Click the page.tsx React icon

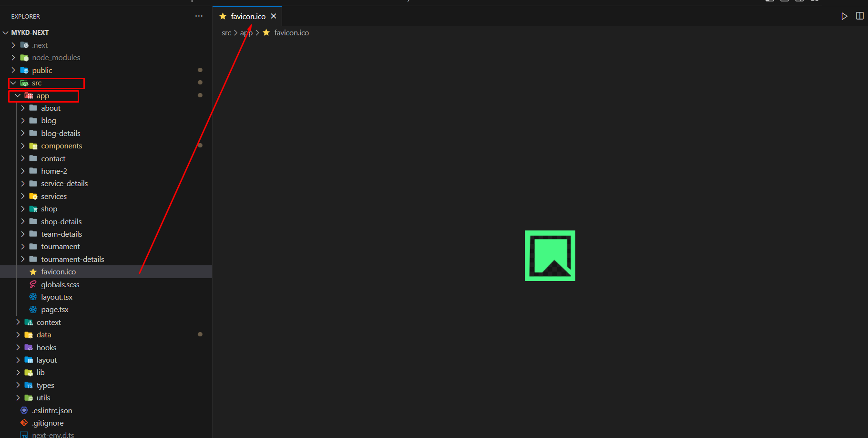[x=33, y=310]
